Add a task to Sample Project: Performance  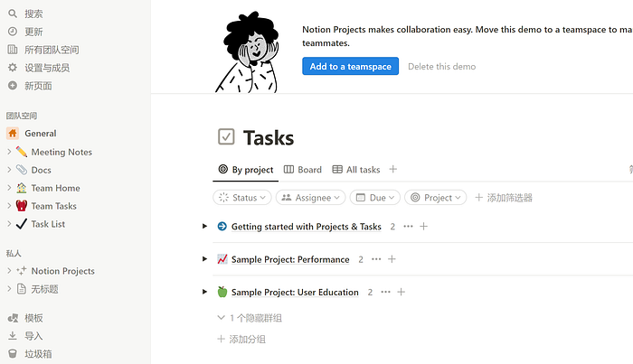pos(392,259)
